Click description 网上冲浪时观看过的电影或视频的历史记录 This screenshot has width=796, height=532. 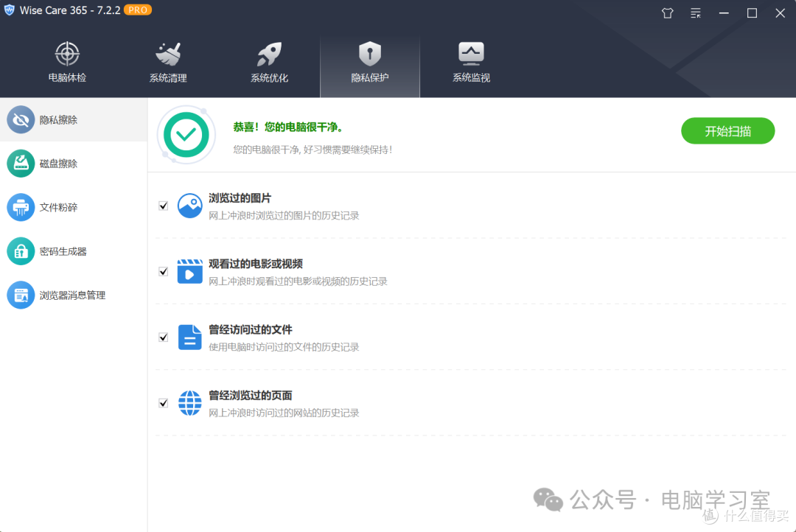coord(298,281)
